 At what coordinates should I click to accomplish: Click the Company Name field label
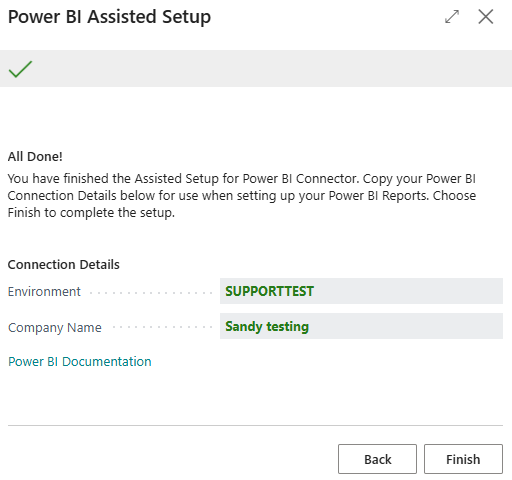pyautogui.click(x=55, y=327)
